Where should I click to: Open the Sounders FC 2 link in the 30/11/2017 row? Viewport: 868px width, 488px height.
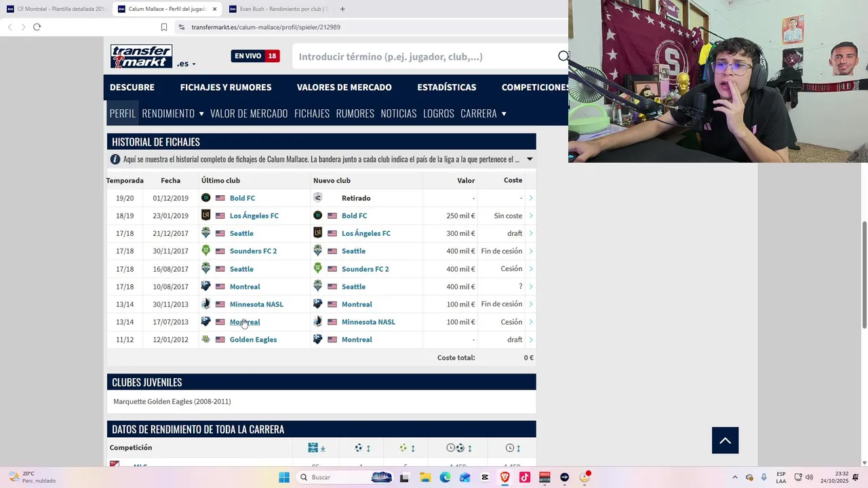click(x=253, y=251)
